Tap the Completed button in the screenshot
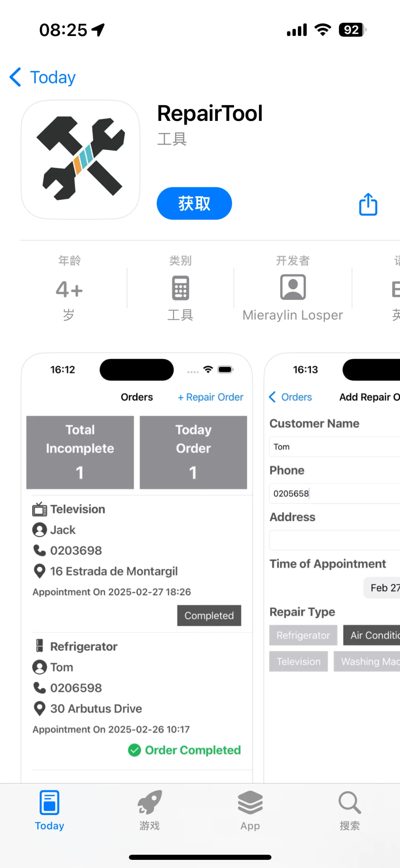 (209, 615)
